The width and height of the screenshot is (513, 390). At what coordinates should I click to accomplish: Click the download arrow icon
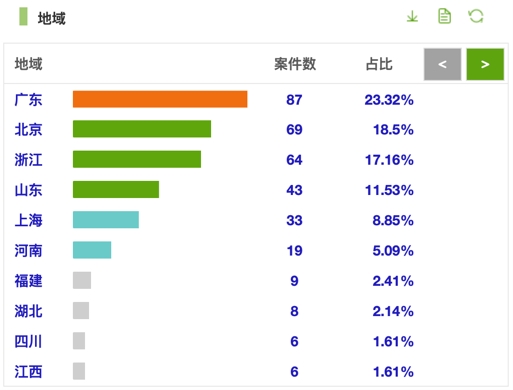coord(412,16)
